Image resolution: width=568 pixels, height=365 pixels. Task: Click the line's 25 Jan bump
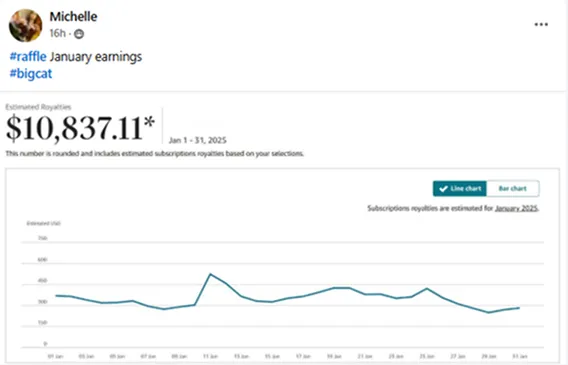[x=427, y=289]
